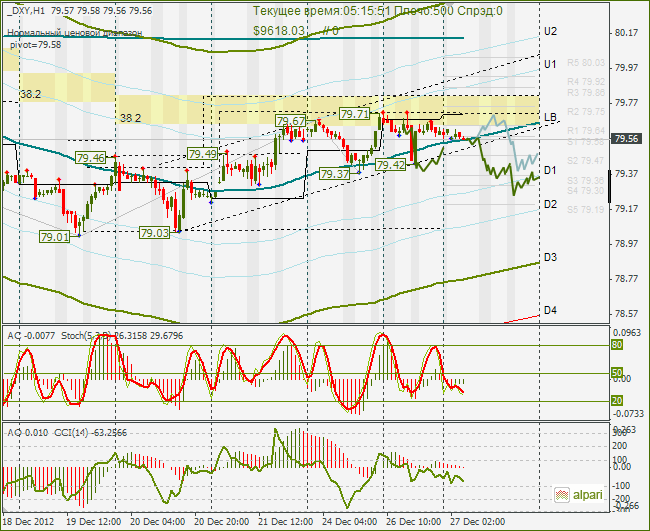Screen dimensions: 650x531
Task: Click the R2 79.75 resistance level
Action: click(x=586, y=112)
